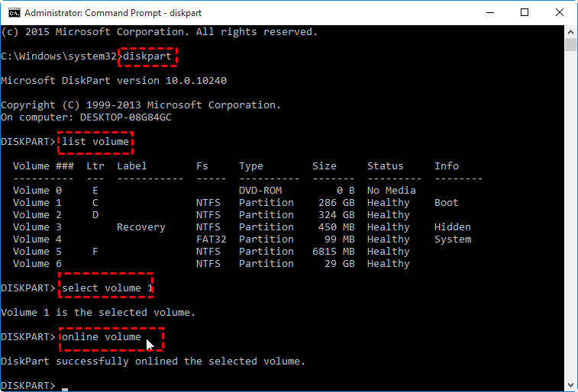Click the 'Info' column header

pyautogui.click(x=447, y=166)
